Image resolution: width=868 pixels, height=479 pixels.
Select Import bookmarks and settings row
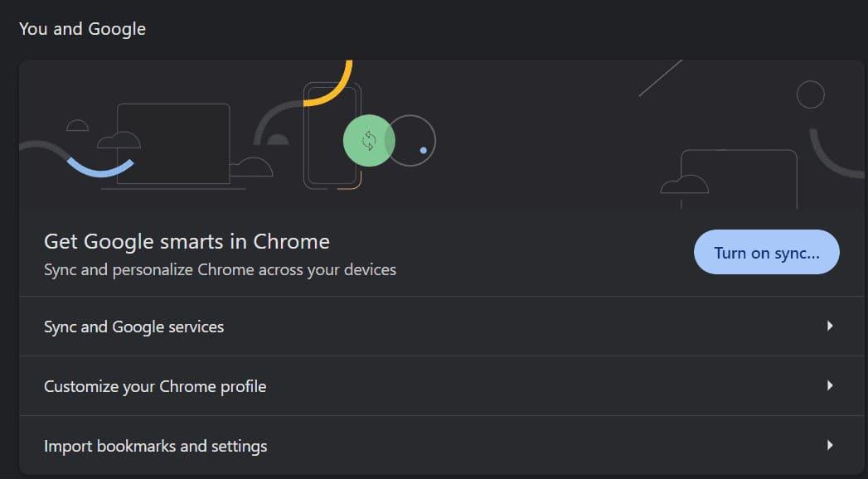[x=155, y=446]
